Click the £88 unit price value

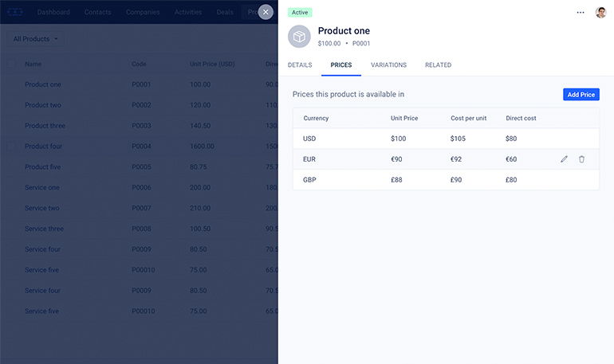[396, 180]
